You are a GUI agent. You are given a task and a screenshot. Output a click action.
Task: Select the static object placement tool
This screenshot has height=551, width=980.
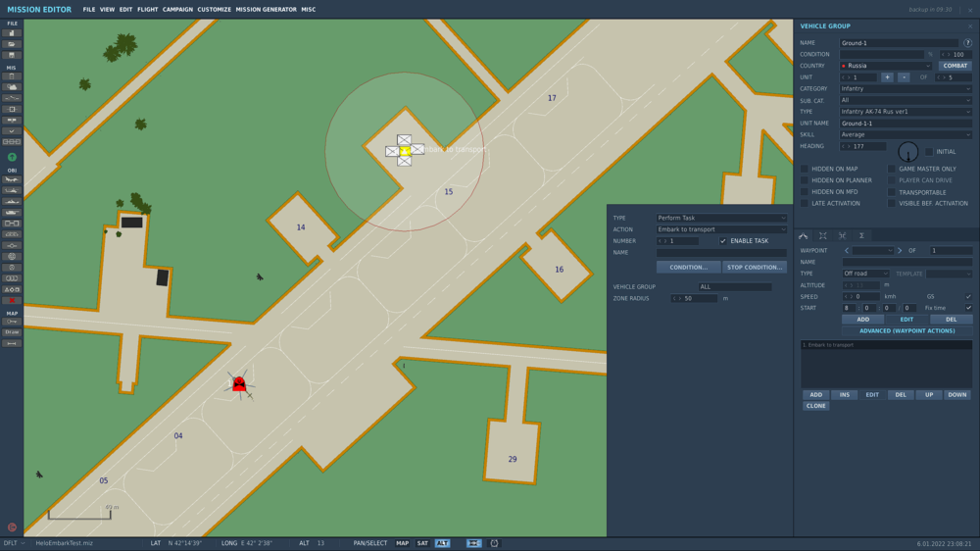point(11,224)
